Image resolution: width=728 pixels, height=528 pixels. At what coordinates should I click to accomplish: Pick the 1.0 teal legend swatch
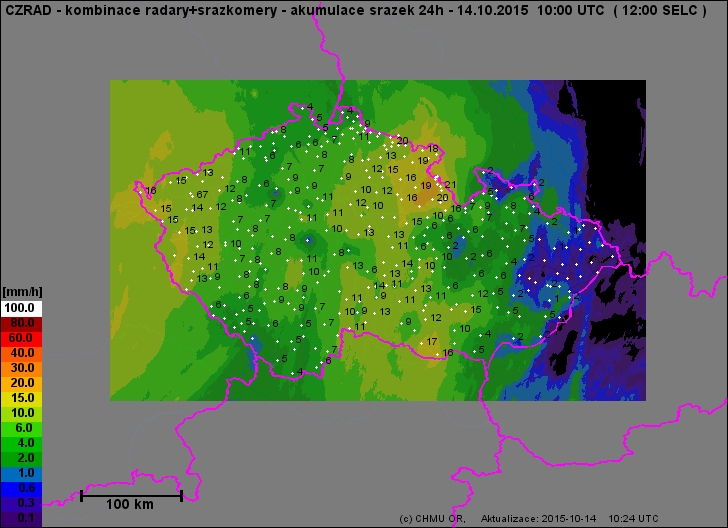22,473
